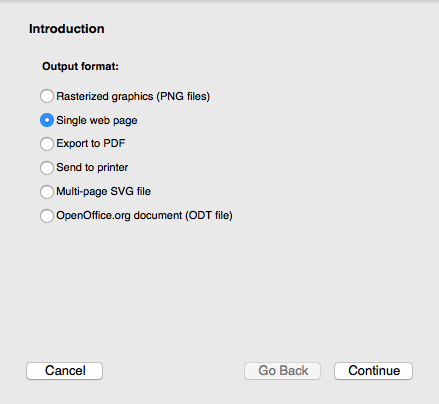The image size is (439, 404).
Task: Click the 'Output format:' label
Action: pos(80,66)
